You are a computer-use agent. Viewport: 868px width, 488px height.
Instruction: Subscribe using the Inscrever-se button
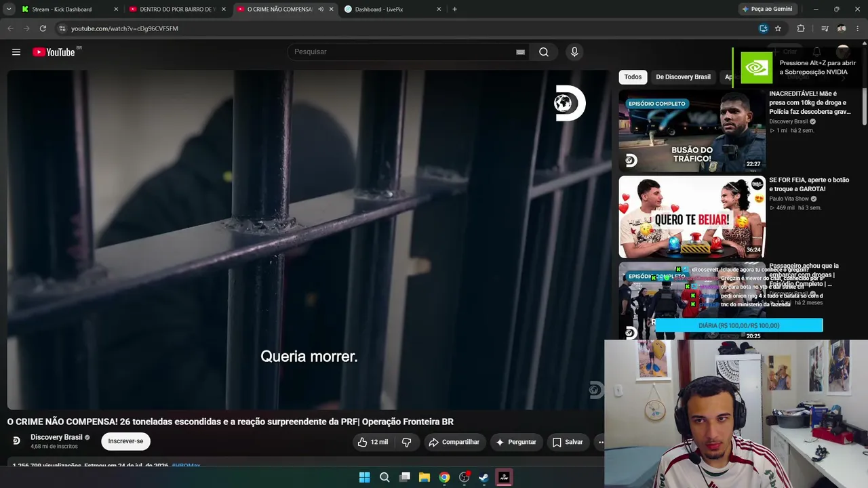(x=125, y=441)
